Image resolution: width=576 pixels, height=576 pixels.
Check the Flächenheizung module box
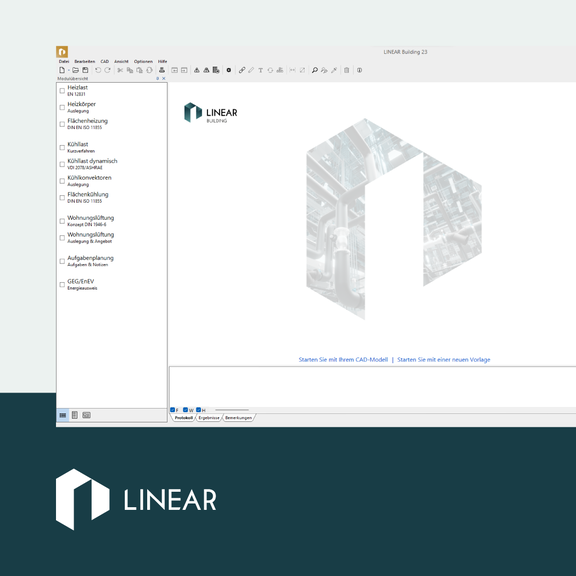pyautogui.click(x=62, y=124)
